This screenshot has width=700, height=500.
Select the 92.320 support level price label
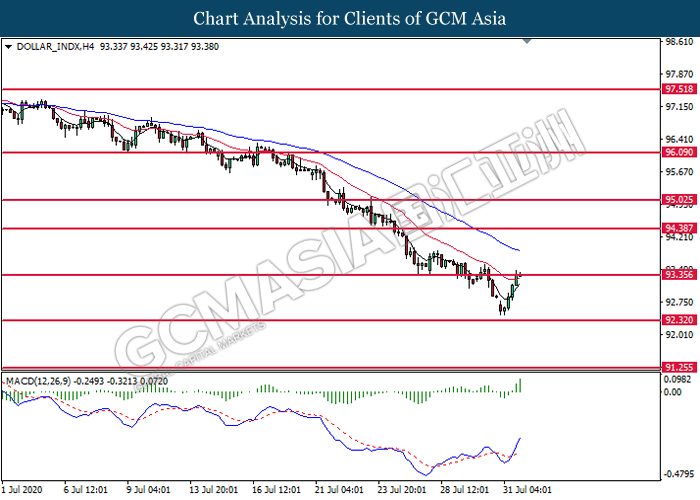[x=679, y=320]
